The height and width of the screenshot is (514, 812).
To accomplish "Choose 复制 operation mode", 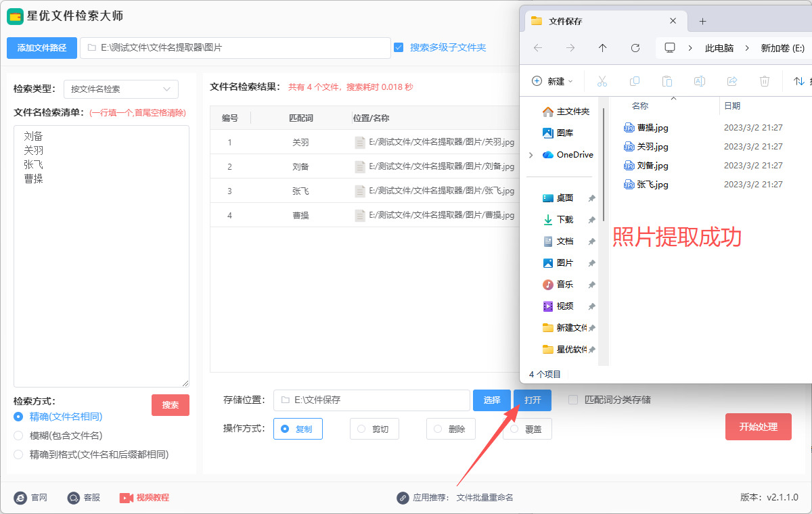I will coord(298,429).
